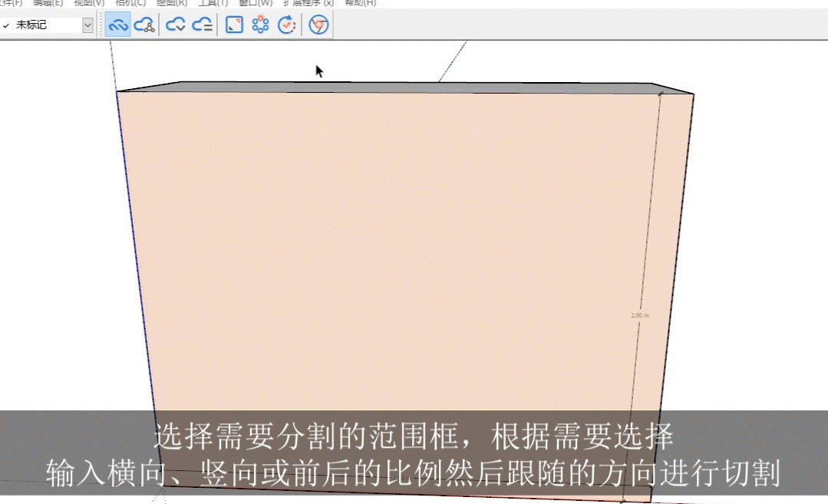This screenshot has width=828, height=504.
Task: Open the 窗口(W) menu
Action: (255, 3)
